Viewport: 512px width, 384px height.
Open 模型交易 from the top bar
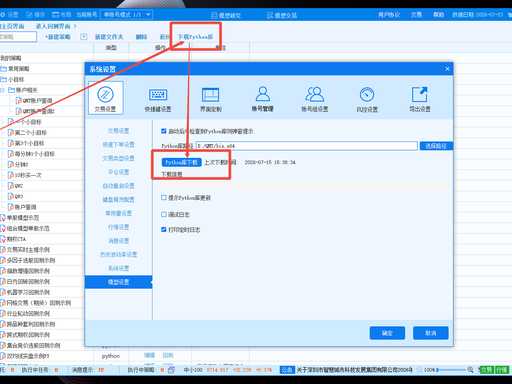(x=282, y=15)
